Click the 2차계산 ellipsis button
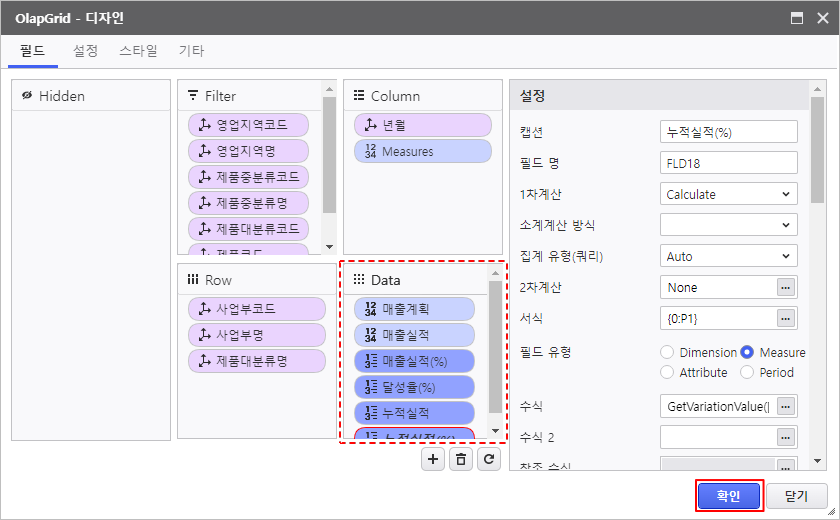The width and height of the screenshot is (840, 520). [787, 287]
